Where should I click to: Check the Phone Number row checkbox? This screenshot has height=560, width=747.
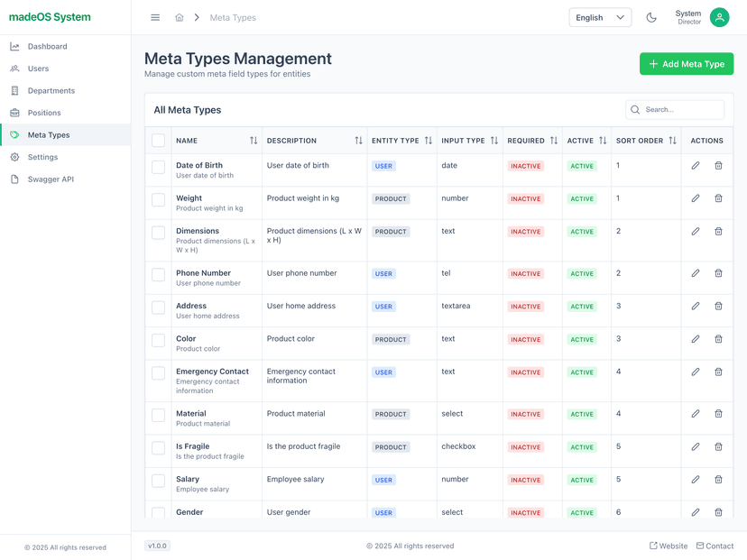tap(158, 275)
